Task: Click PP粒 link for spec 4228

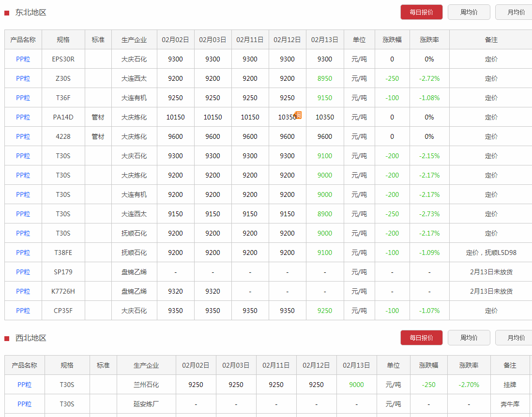Action: point(23,136)
